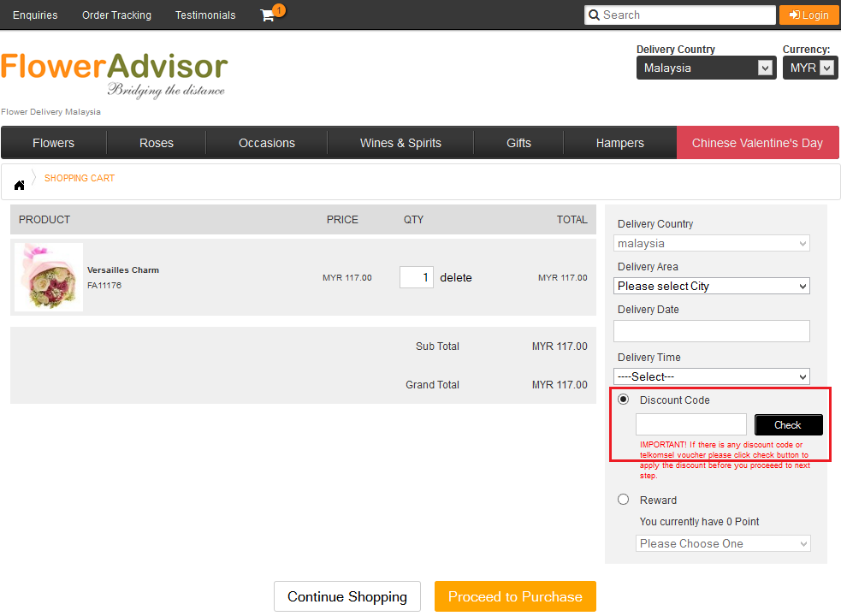
Task: Click the quantity field for Versailles Charm
Action: pyautogui.click(x=416, y=277)
